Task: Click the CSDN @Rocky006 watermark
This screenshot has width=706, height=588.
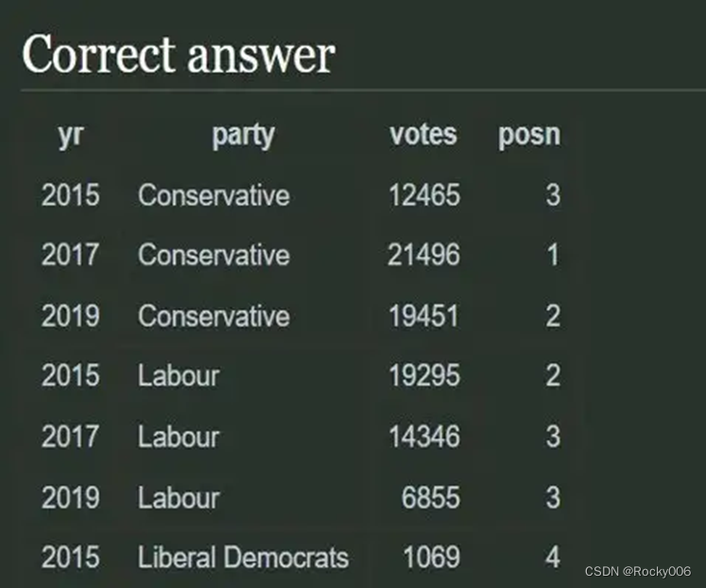Action: [638, 571]
